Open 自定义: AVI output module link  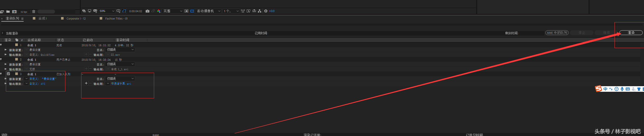click(x=37, y=84)
